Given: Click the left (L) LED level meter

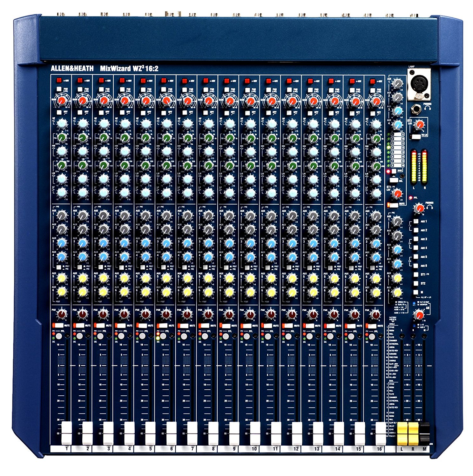Looking at the screenshot, I should [414, 166].
